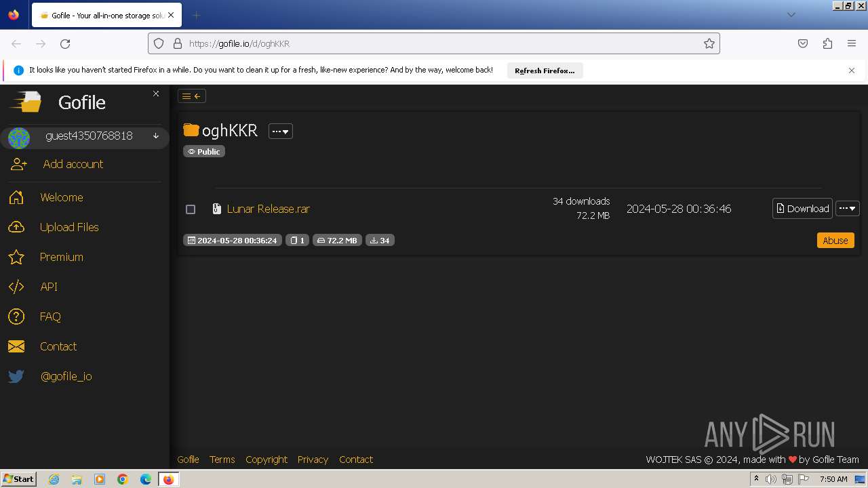Click the Abuse report button

click(835, 241)
